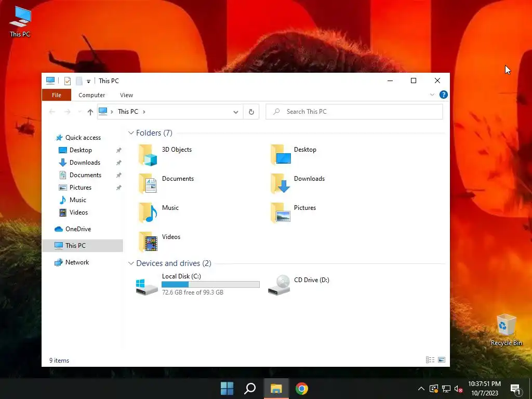Open the 3D Objects folder
The image size is (532, 399).
pyautogui.click(x=166, y=155)
